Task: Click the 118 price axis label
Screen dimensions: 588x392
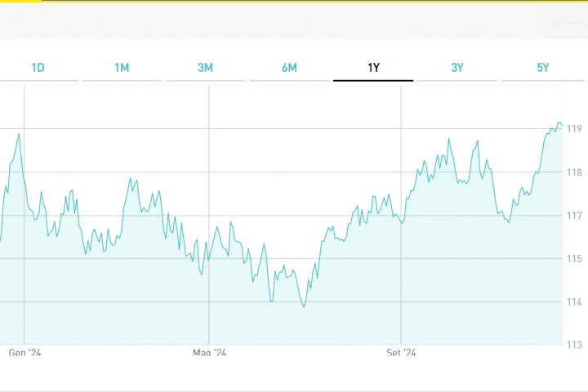Action: click(574, 172)
